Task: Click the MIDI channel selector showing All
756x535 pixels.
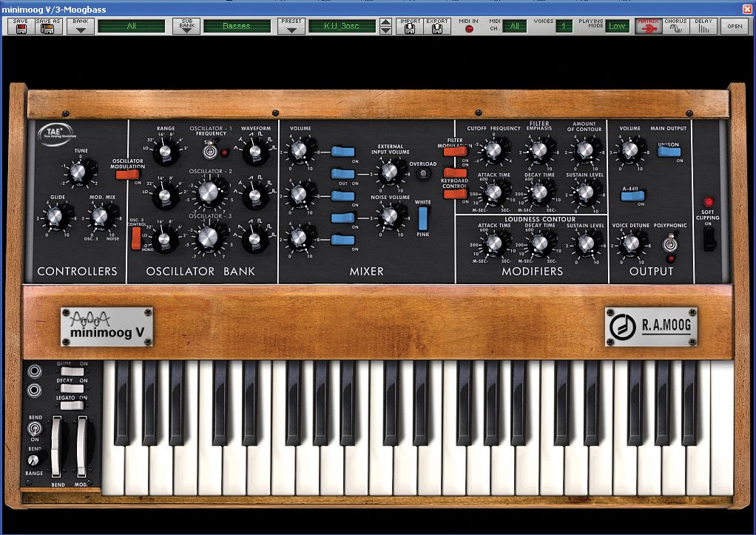Action: (515, 24)
